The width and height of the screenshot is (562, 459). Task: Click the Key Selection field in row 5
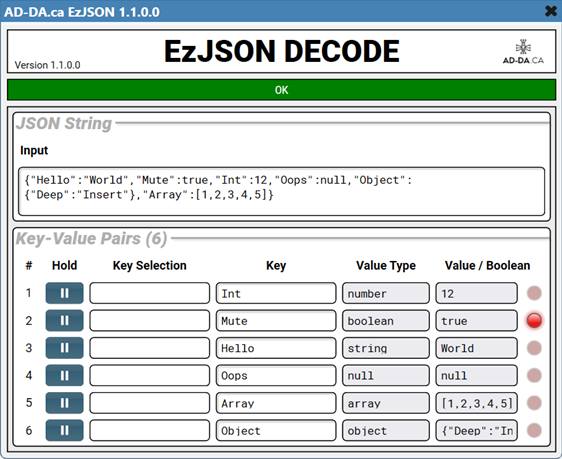[149, 403]
